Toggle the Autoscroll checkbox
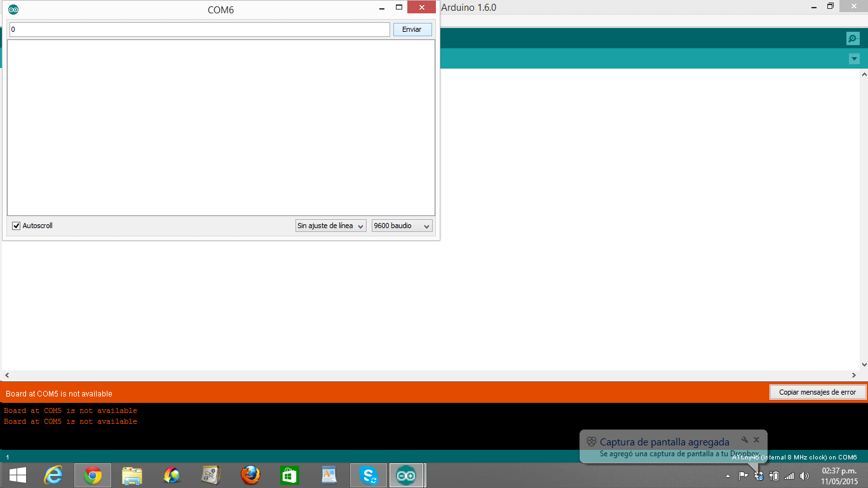The image size is (868, 488). [17, 226]
